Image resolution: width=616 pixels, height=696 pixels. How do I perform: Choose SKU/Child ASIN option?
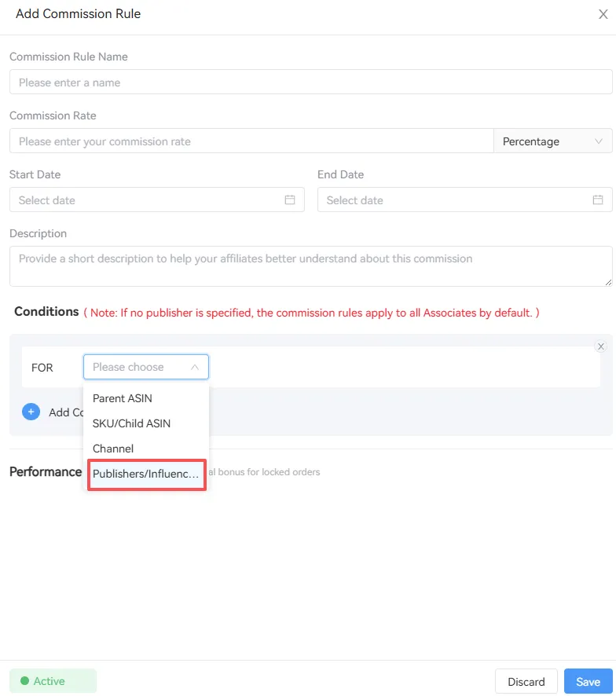(131, 423)
